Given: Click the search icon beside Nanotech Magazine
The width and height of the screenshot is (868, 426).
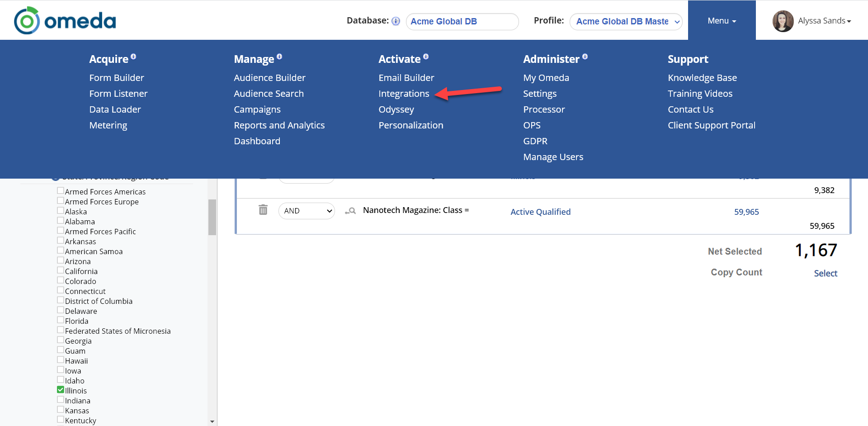Looking at the screenshot, I should [x=350, y=211].
